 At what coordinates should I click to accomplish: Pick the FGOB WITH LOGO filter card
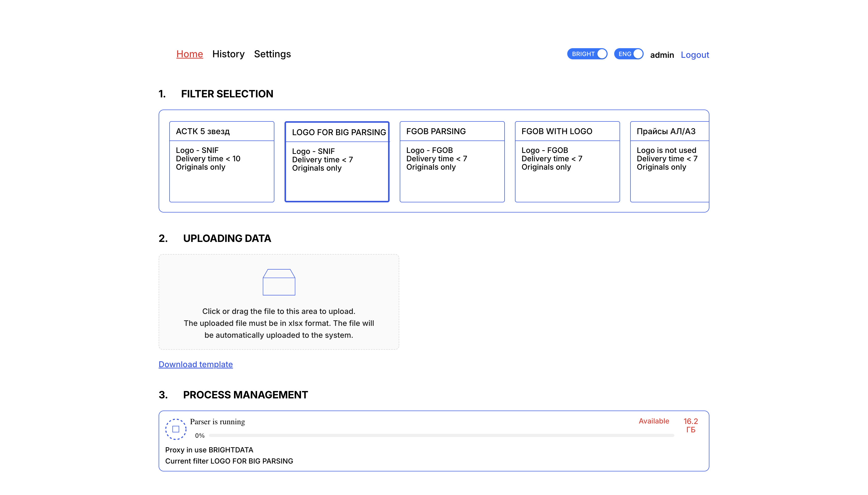click(567, 162)
